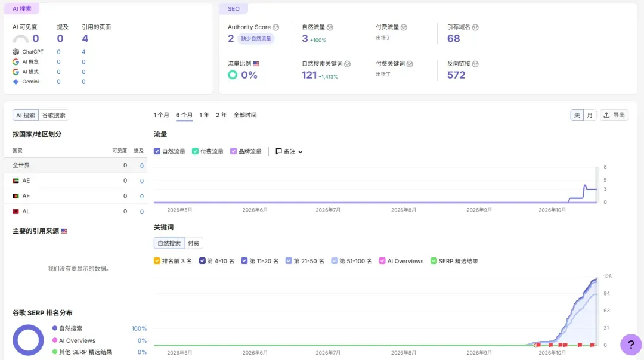Screen dimensions: 644x360
Task: Click the 可见度 column header
Action: 119,151
